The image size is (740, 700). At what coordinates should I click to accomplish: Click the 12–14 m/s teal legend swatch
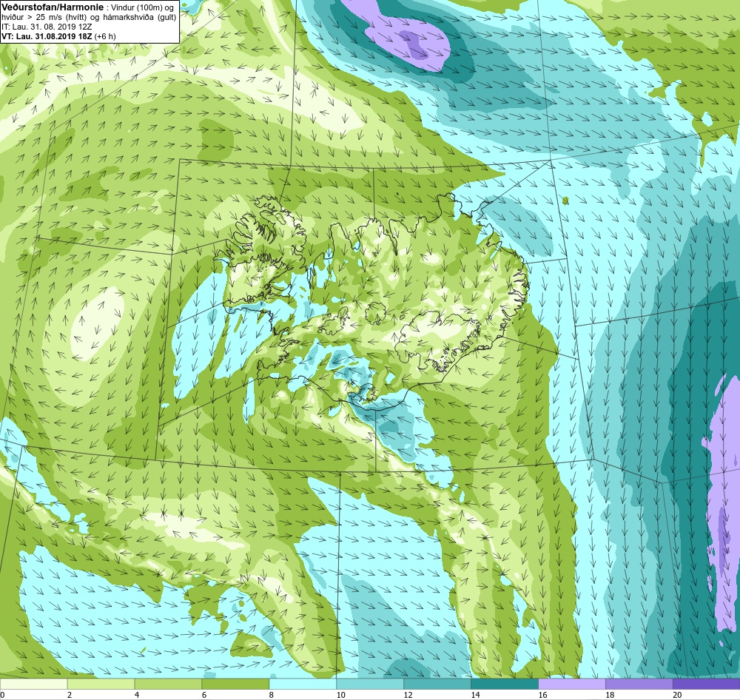[x=437, y=684]
